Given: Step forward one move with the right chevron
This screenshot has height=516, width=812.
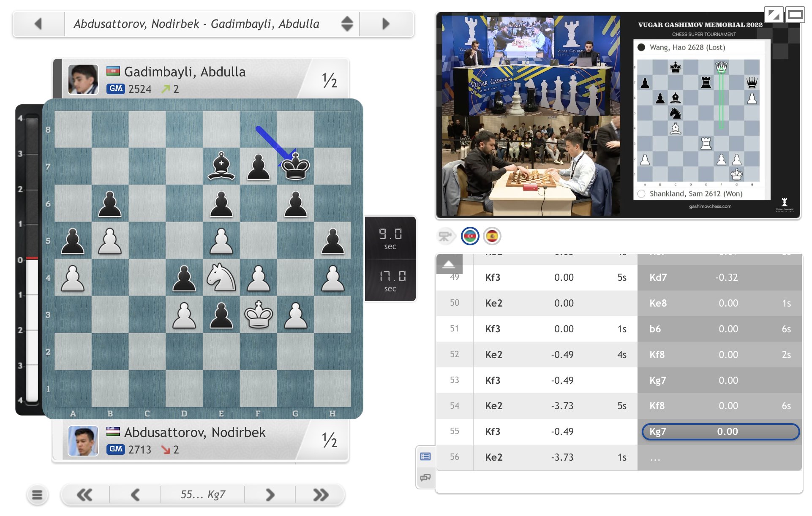Looking at the screenshot, I should [x=270, y=494].
